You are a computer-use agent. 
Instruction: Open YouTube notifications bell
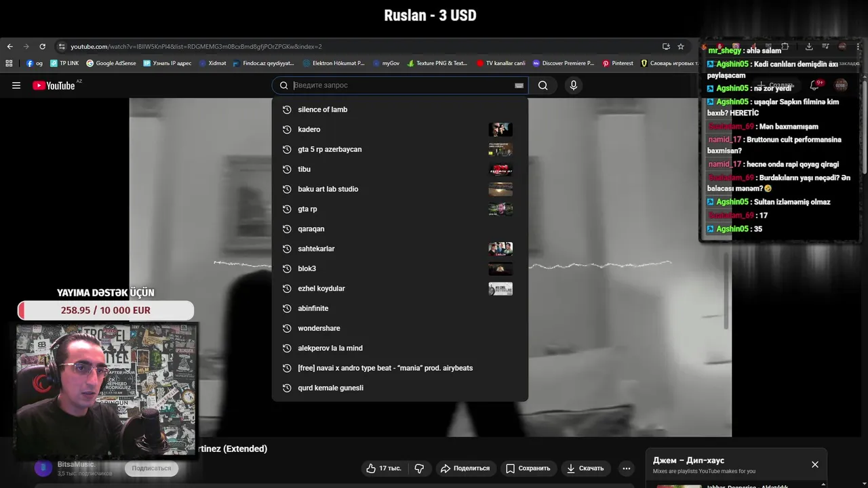[x=815, y=85]
